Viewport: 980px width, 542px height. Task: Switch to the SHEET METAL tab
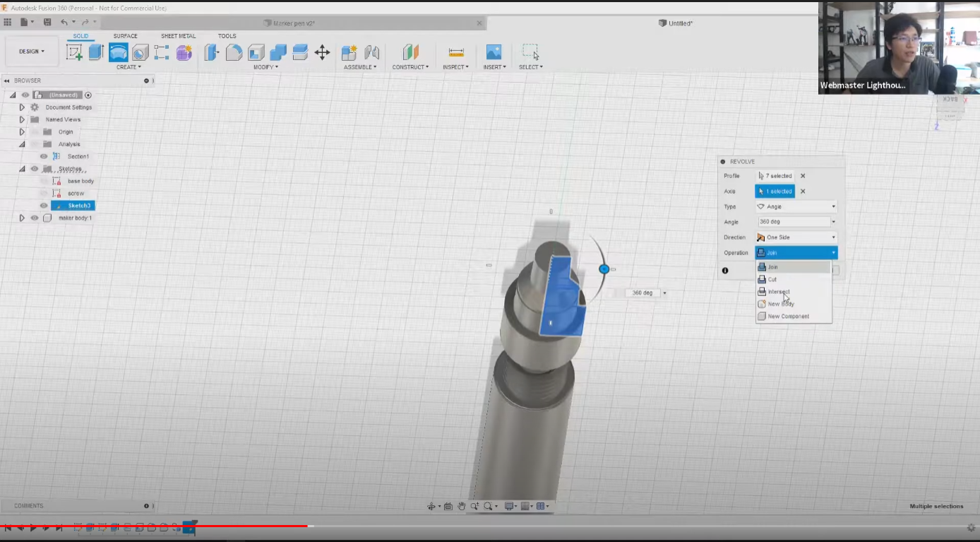[179, 36]
